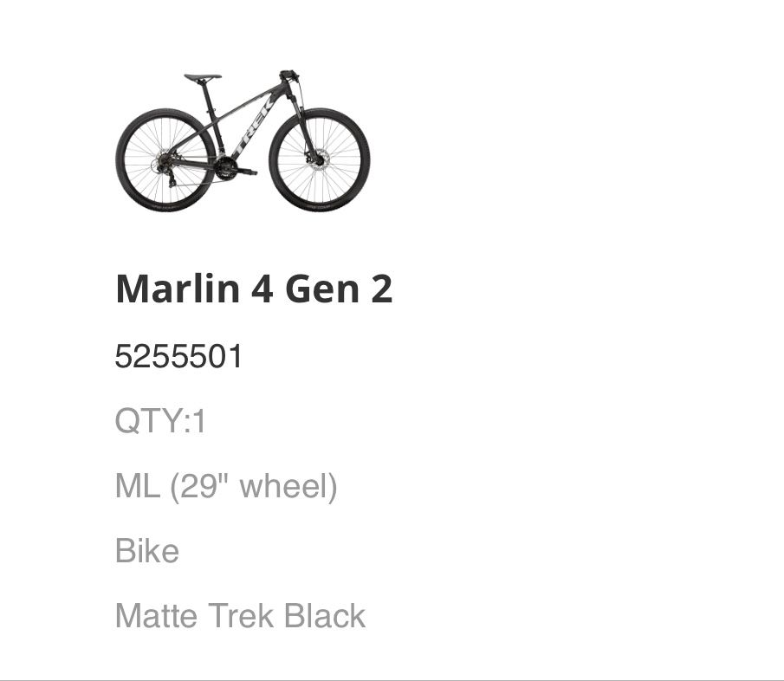
Task: Select the Matte Trek Black color label
Action: 240,616
